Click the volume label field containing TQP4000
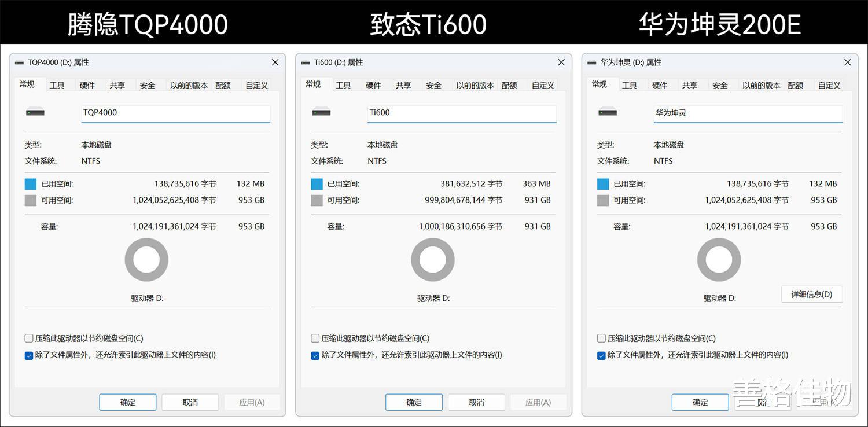Screen dimensions: 868x427 [175, 113]
